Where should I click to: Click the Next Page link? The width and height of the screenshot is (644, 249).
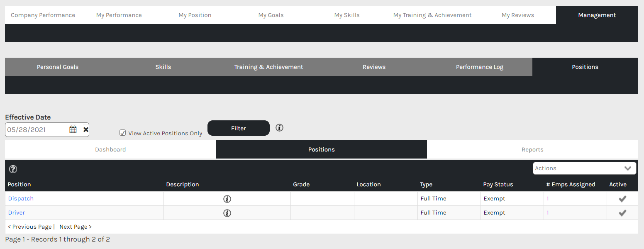coord(75,227)
